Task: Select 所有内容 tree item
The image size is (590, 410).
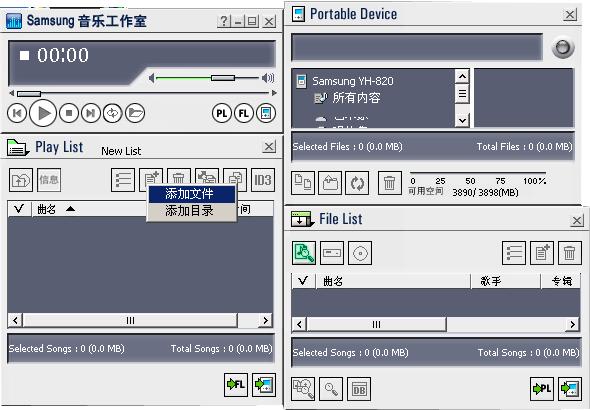Action: coord(356,98)
